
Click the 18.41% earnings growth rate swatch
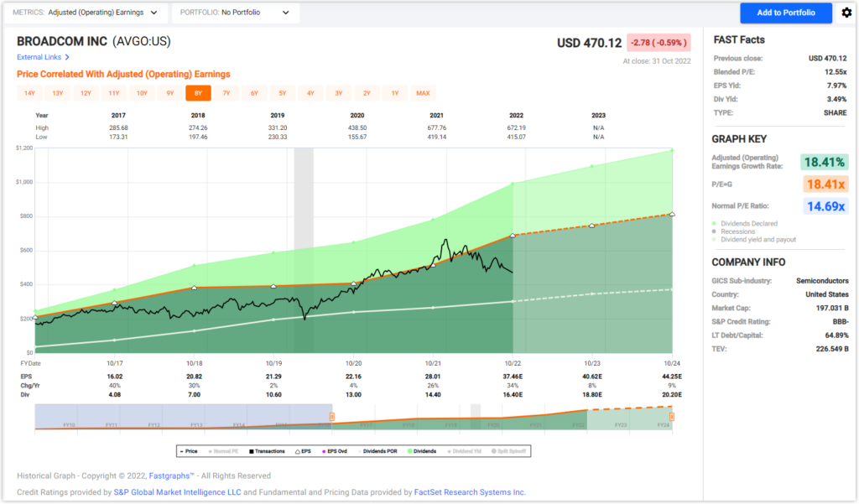pyautogui.click(x=824, y=162)
